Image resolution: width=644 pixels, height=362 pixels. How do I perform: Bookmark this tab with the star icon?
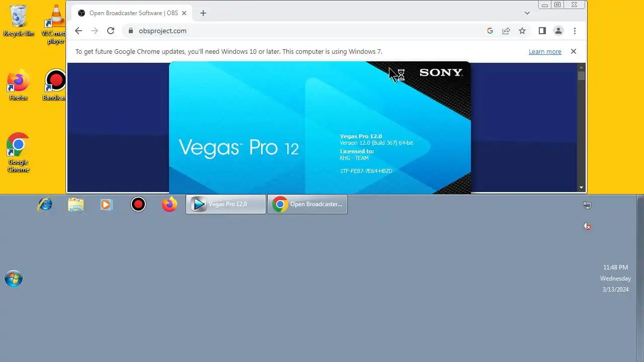click(x=522, y=31)
